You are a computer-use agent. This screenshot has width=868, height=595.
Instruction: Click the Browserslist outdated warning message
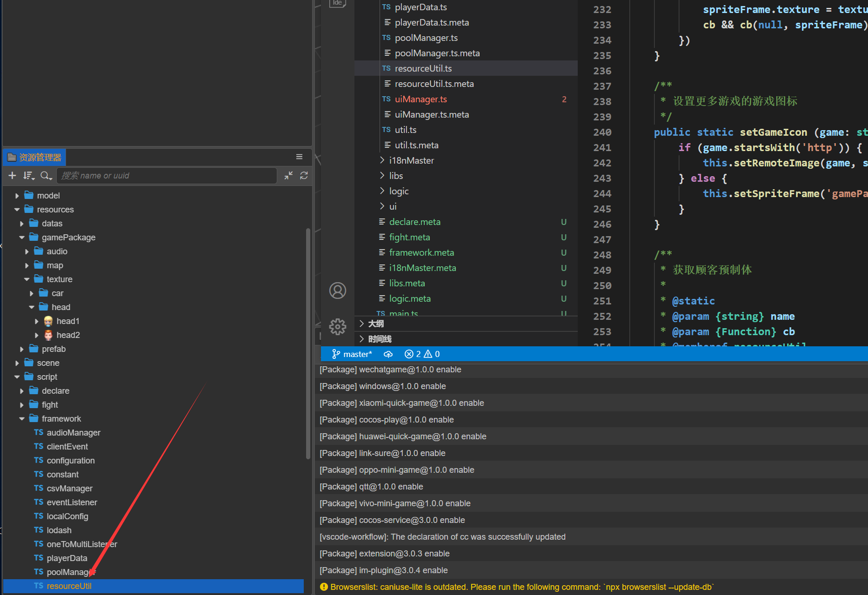tap(521, 587)
